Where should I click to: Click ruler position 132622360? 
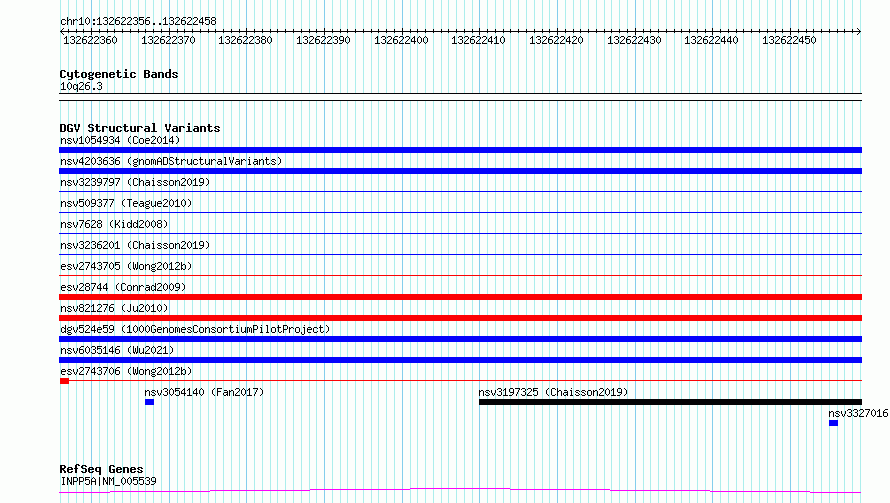tap(90, 40)
